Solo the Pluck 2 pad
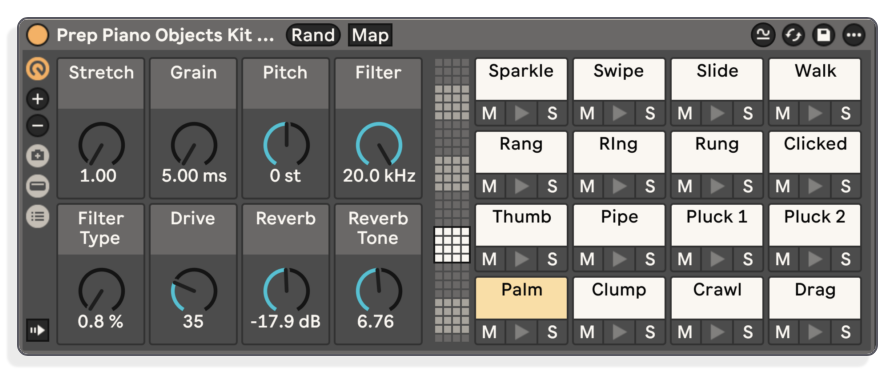This screenshot has height=373, width=895. 846,259
